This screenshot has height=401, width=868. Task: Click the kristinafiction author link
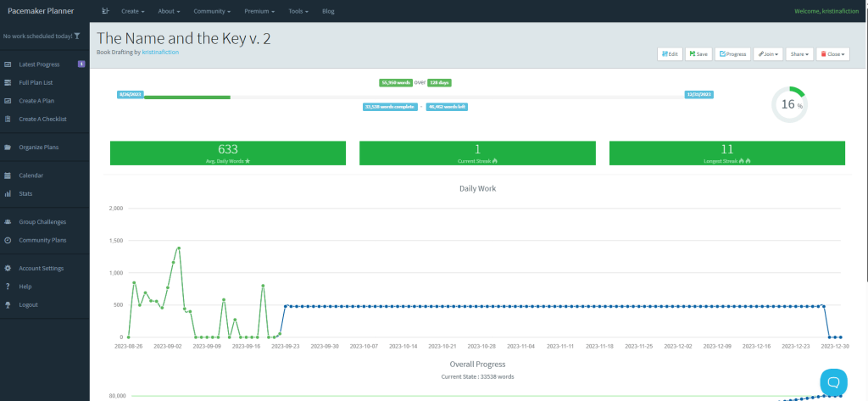pyautogui.click(x=160, y=52)
